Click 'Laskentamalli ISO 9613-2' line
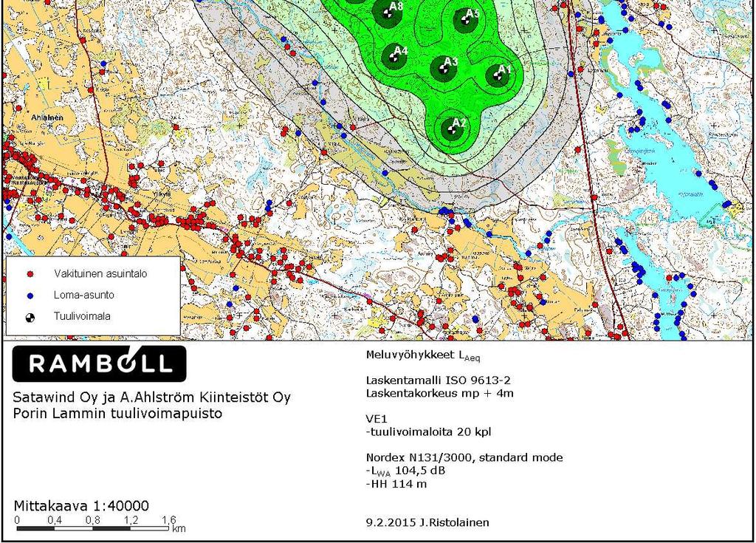756x543 pixels. 439,380
